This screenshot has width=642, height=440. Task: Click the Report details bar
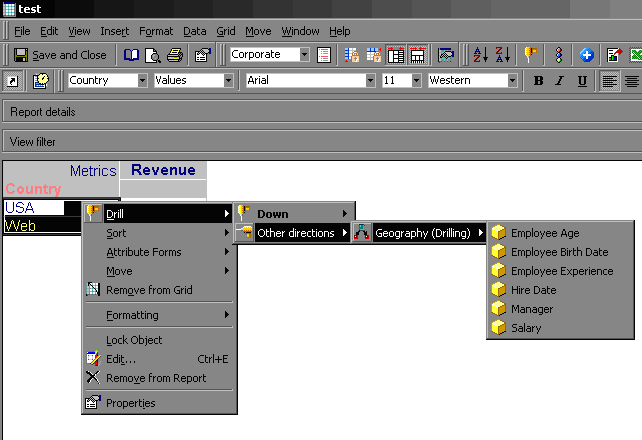click(322, 112)
